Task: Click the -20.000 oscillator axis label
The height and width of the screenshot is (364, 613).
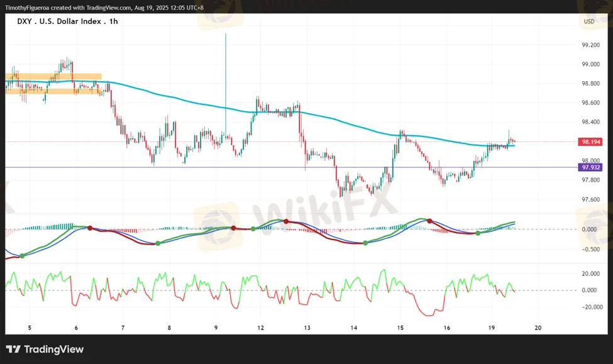Action: 590,307
